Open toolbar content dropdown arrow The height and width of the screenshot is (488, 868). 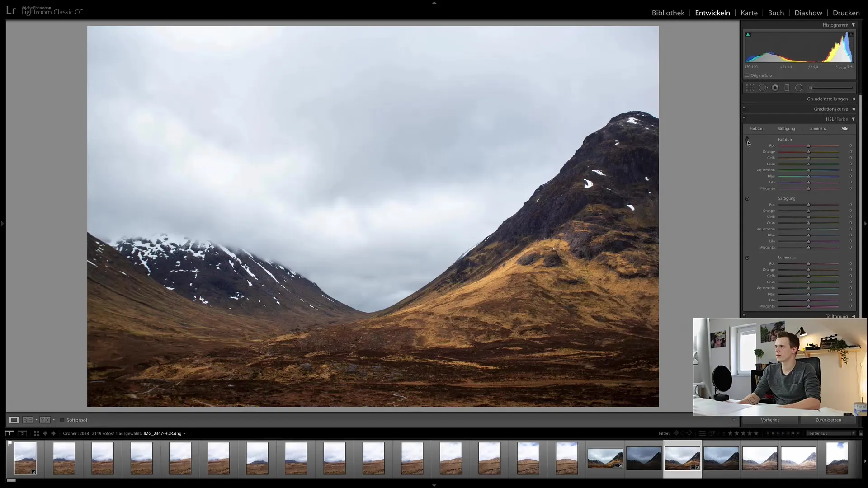(x=733, y=420)
